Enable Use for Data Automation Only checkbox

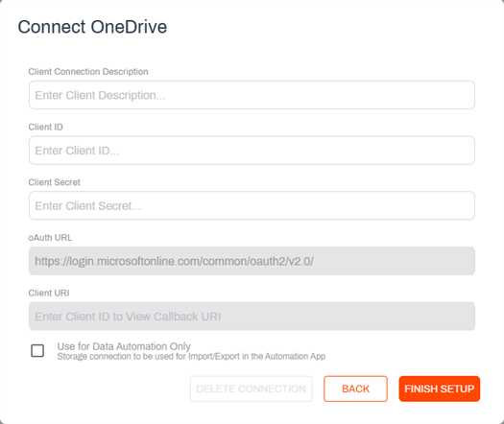(x=37, y=350)
